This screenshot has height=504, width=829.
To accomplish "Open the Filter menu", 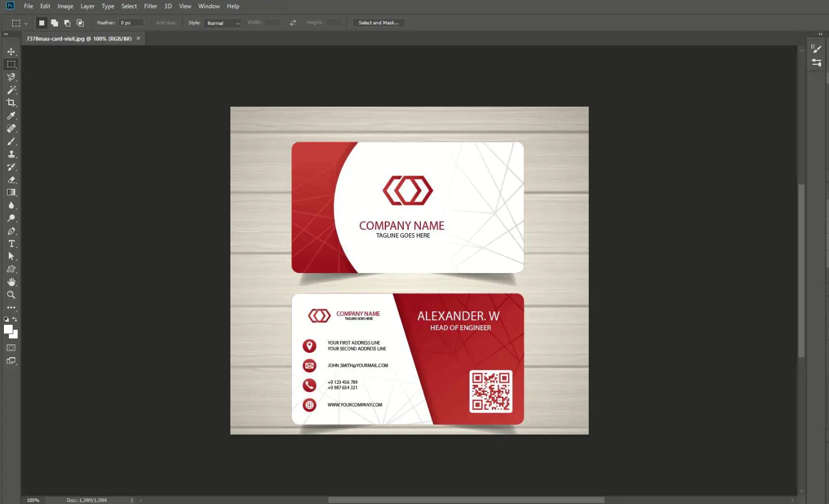I will coord(151,6).
